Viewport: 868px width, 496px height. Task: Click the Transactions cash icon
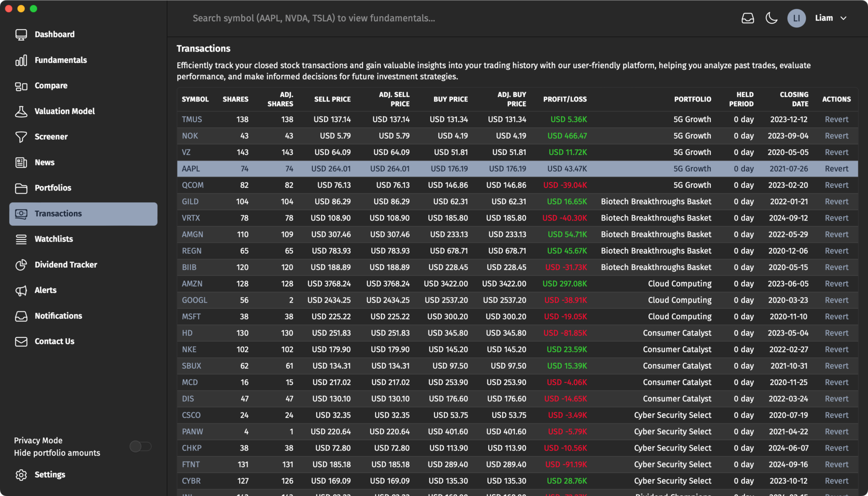[21, 214]
